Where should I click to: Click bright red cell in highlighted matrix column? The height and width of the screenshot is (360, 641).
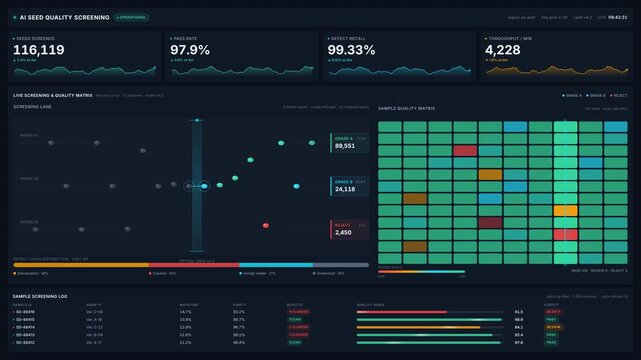pyautogui.click(x=565, y=235)
